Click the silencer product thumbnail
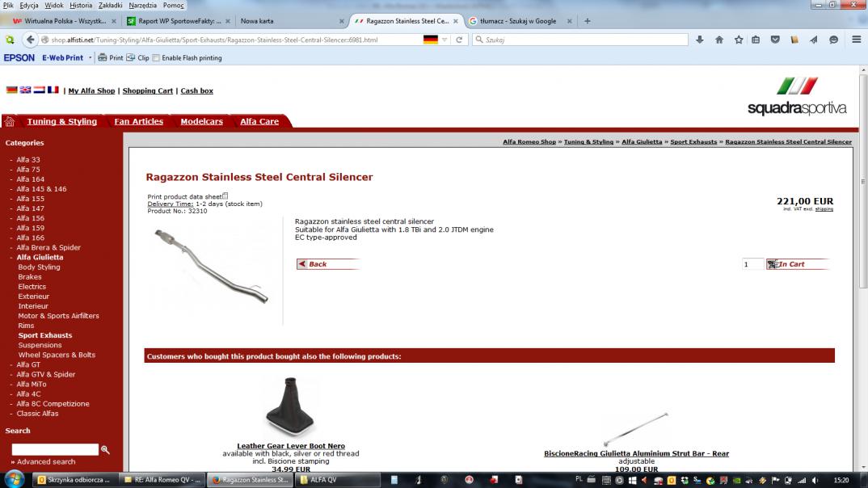The width and height of the screenshot is (868, 488). click(x=212, y=266)
